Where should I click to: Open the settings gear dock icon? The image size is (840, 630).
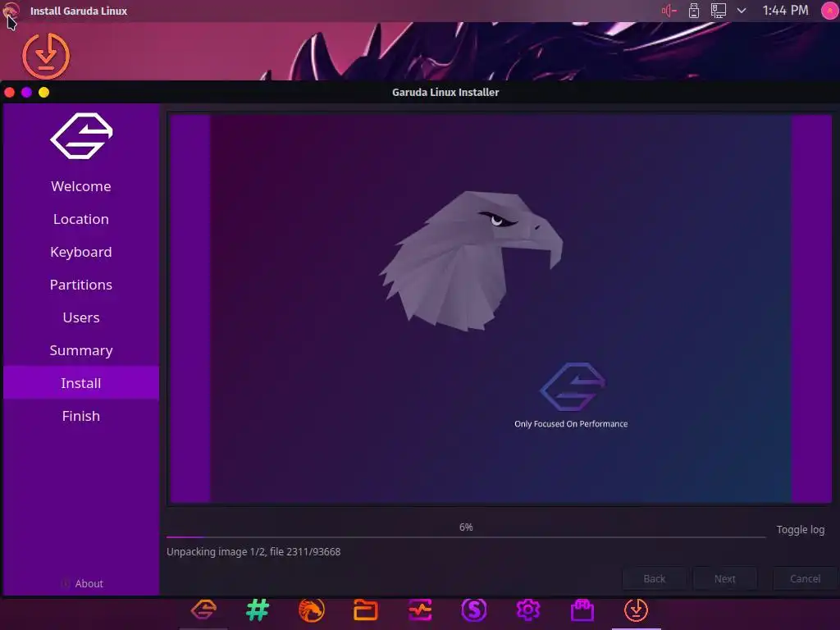click(x=528, y=609)
